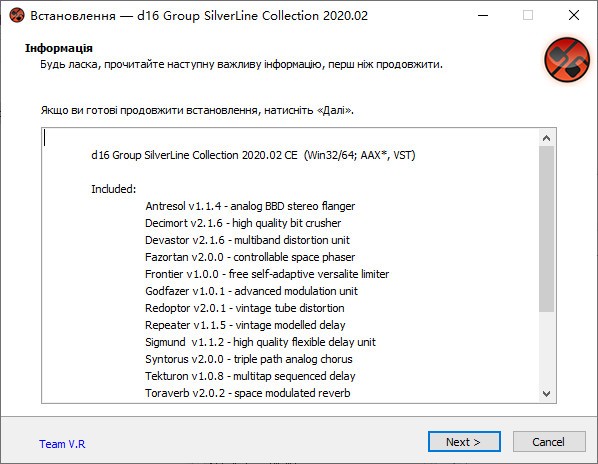Click the scroll down arrow in info box
The width and height of the screenshot is (598, 464).
[546, 393]
